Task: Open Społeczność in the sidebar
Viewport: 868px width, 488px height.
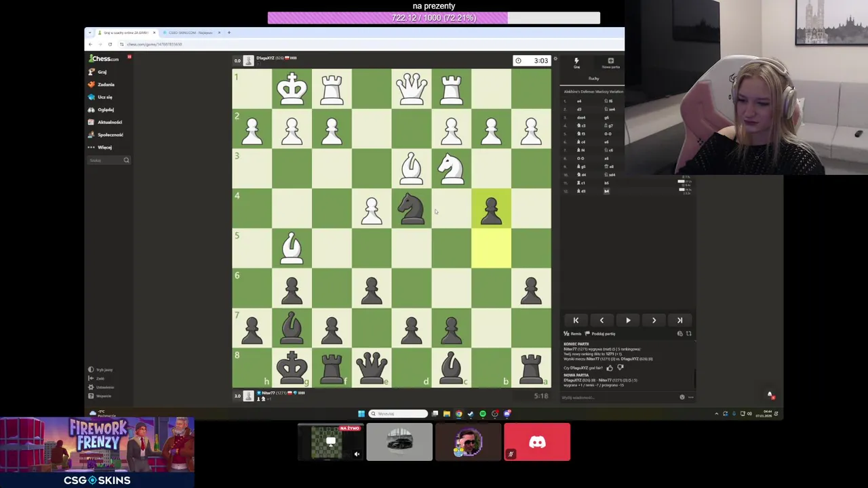Action: 106,135
